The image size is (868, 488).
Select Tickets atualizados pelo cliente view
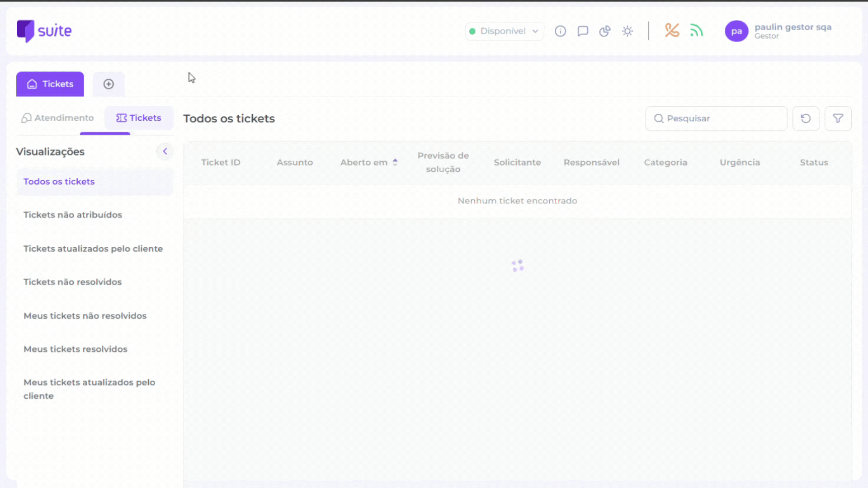click(x=95, y=249)
